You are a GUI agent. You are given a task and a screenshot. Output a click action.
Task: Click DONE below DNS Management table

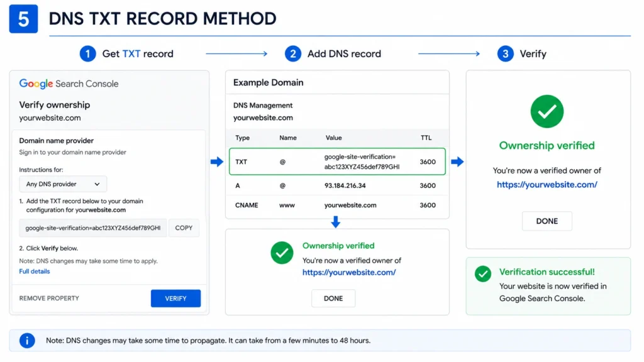pyautogui.click(x=333, y=299)
